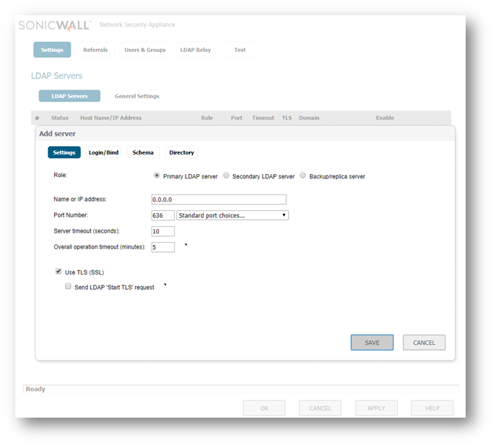The height and width of the screenshot is (448, 496).
Task: Click the SAVE button
Action: point(372,343)
